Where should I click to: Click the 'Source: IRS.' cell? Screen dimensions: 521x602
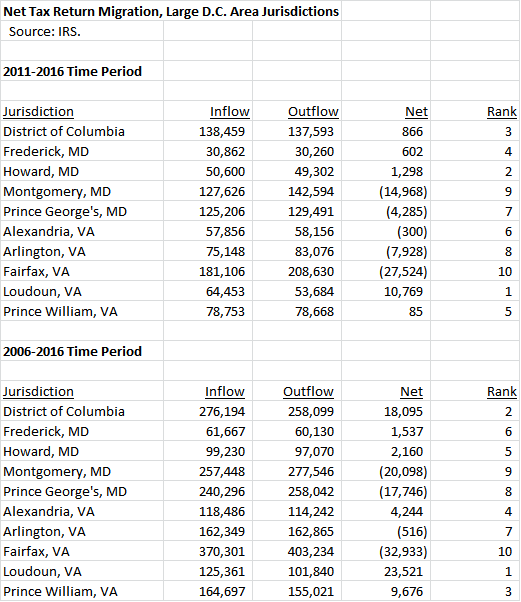tap(45, 31)
